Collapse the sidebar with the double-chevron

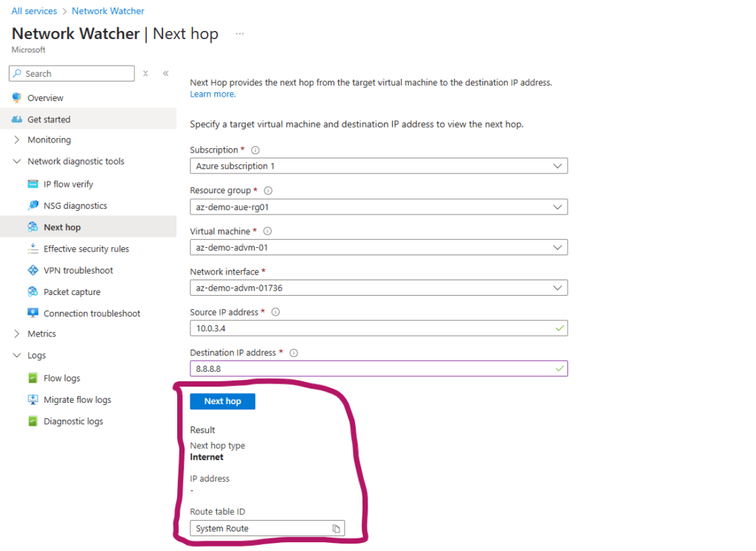coord(166,74)
